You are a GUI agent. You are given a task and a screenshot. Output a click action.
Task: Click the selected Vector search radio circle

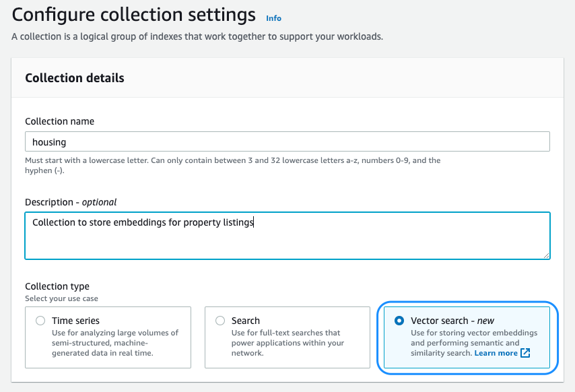[x=401, y=321]
